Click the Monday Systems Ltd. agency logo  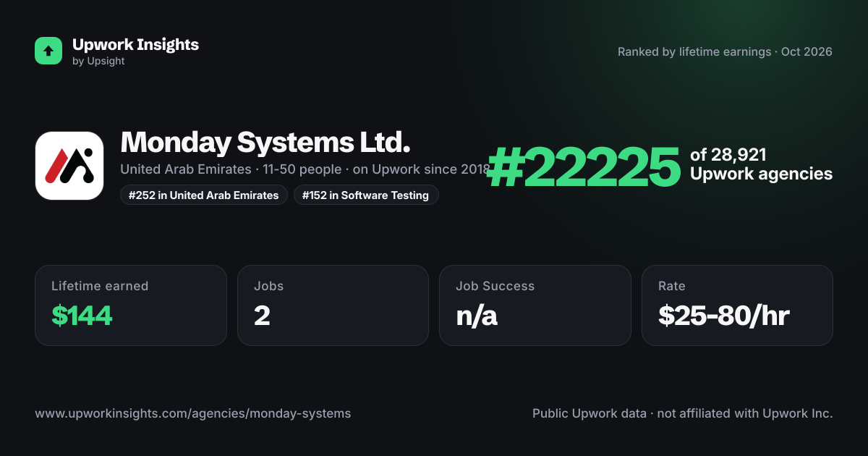(69, 166)
